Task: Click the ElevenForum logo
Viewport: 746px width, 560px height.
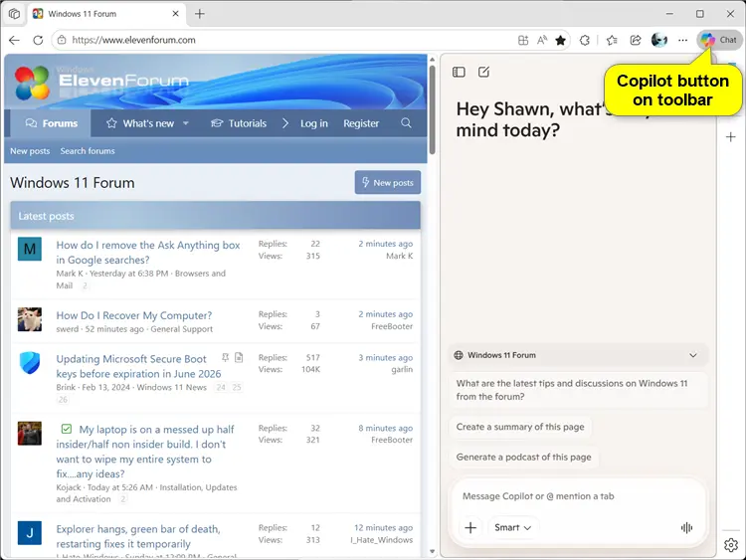Action: pyautogui.click(x=101, y=83)
